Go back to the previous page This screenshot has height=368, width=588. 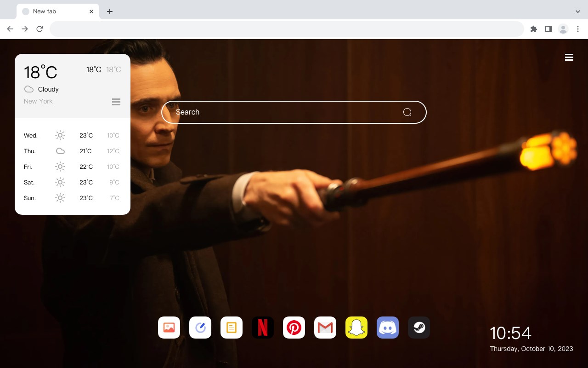click(x=10, y=29)
